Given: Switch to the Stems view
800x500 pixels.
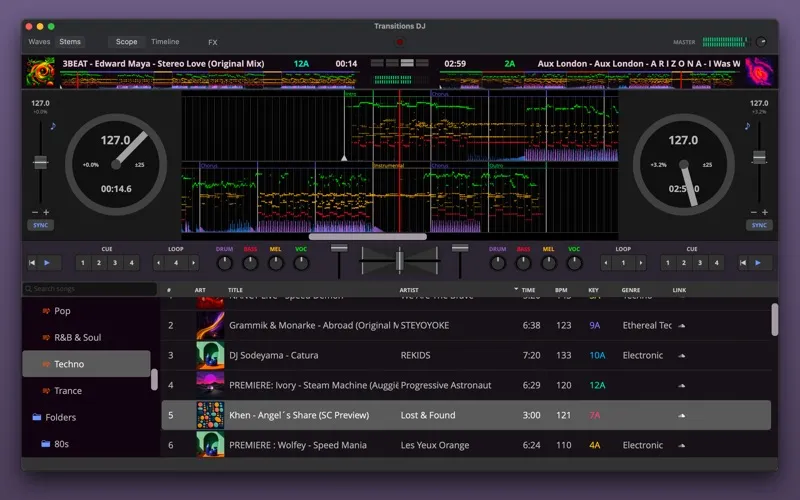Looking at the screenshot, I should point(70,42).
